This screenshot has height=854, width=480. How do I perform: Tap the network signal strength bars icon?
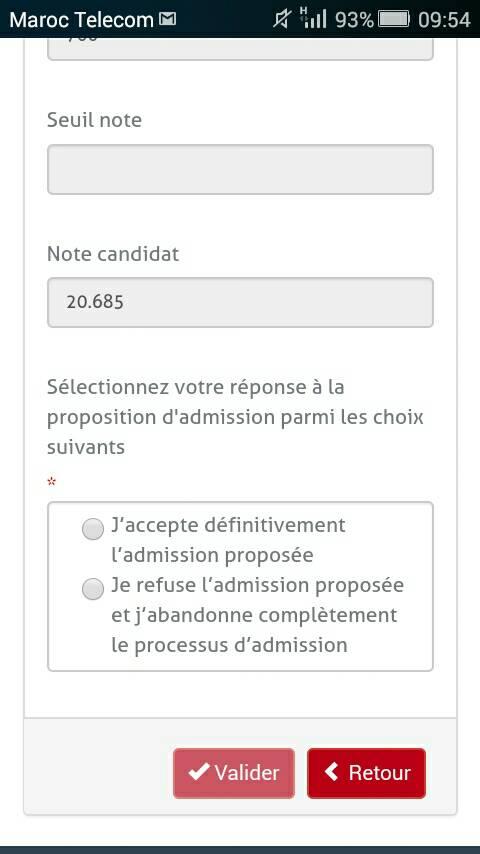pyautogui.click(x=313, y=19)
